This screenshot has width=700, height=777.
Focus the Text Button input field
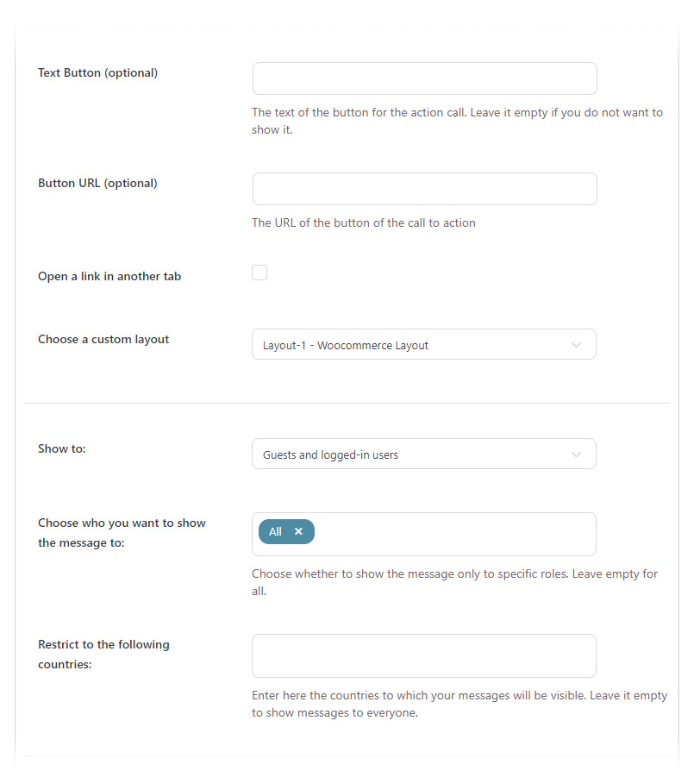tap(424, 78)
